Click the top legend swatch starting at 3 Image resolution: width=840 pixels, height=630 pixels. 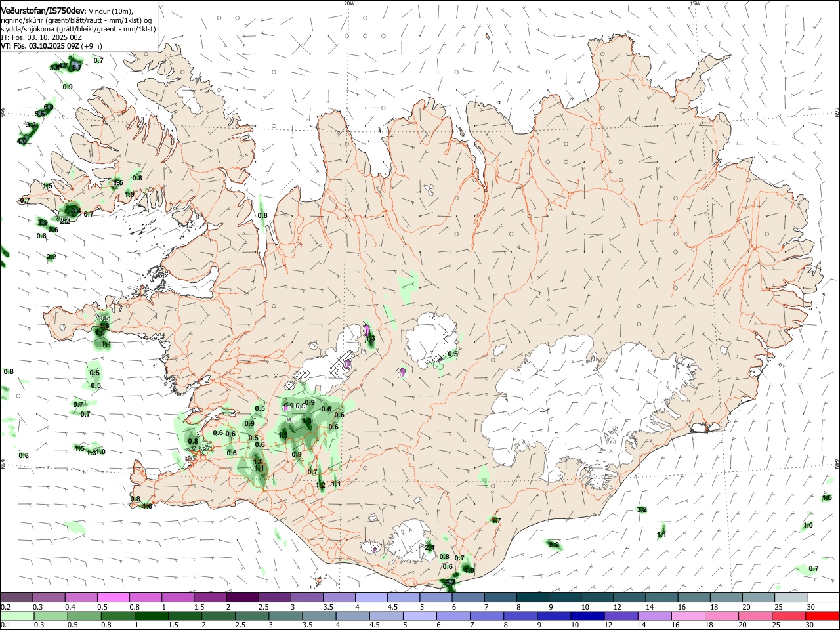click(x=306, y=597)
